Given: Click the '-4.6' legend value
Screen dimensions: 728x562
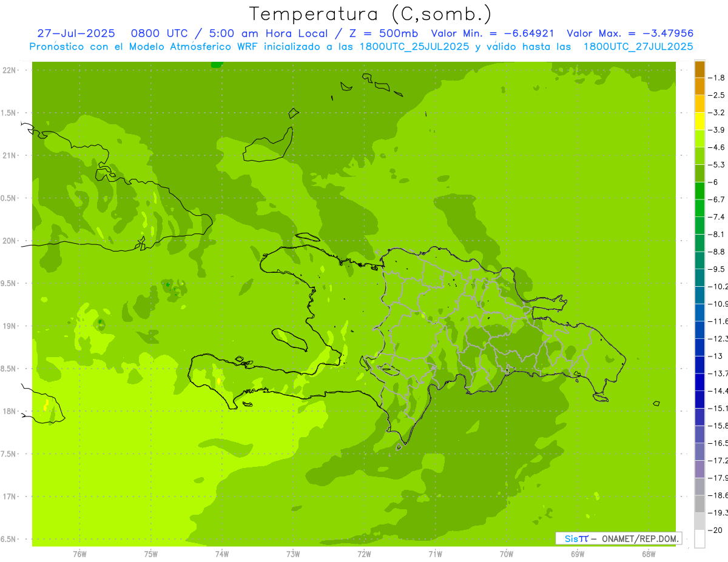Looking at the screenshot, I should point(716,147).
